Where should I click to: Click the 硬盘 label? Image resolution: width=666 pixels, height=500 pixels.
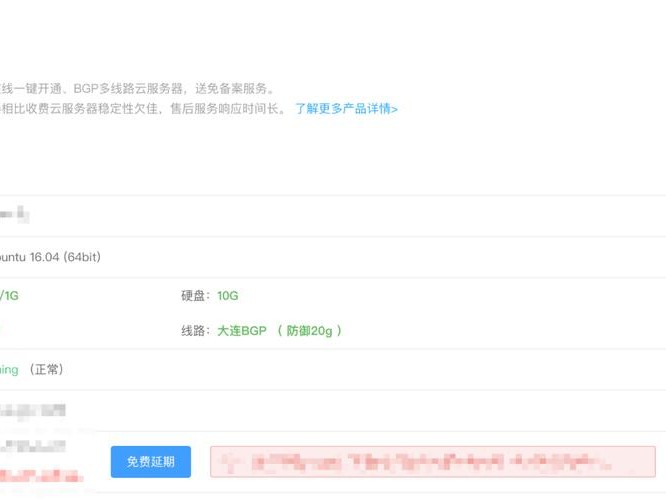click(x=196, y=296)
